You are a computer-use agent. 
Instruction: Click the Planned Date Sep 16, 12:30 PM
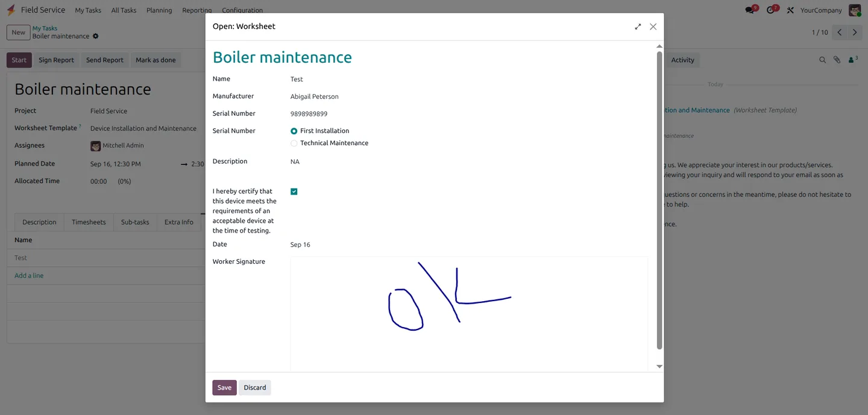[116, 164]
